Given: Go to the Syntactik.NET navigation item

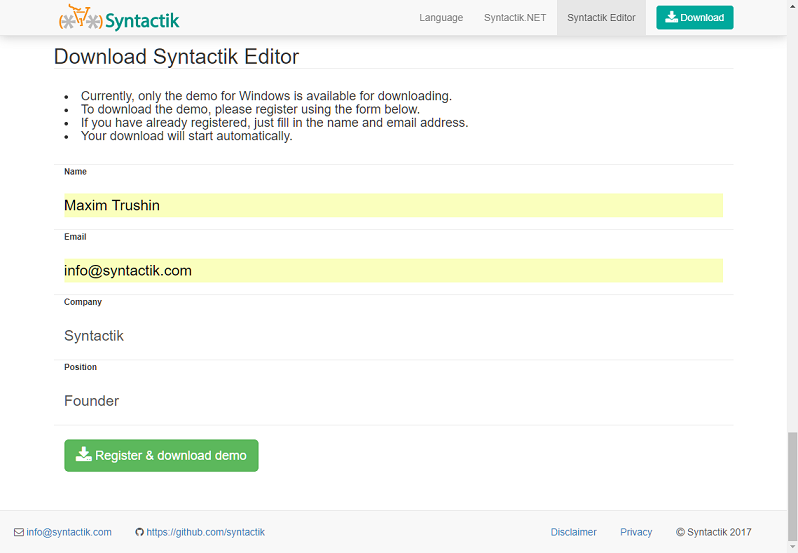Looking at the screenshot, I should pyautogui.click(x=515, y=18).
